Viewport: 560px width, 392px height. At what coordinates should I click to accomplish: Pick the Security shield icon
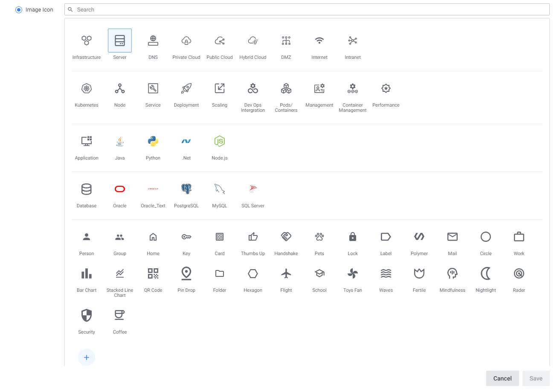pos(87,316)
